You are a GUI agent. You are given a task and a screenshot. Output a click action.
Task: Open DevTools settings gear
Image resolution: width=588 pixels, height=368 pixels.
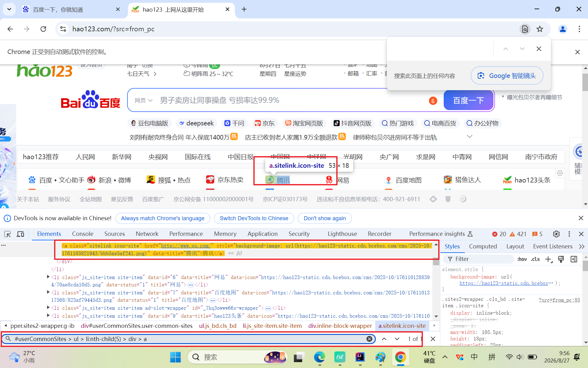pyautogui.click(x=556, y=234)
